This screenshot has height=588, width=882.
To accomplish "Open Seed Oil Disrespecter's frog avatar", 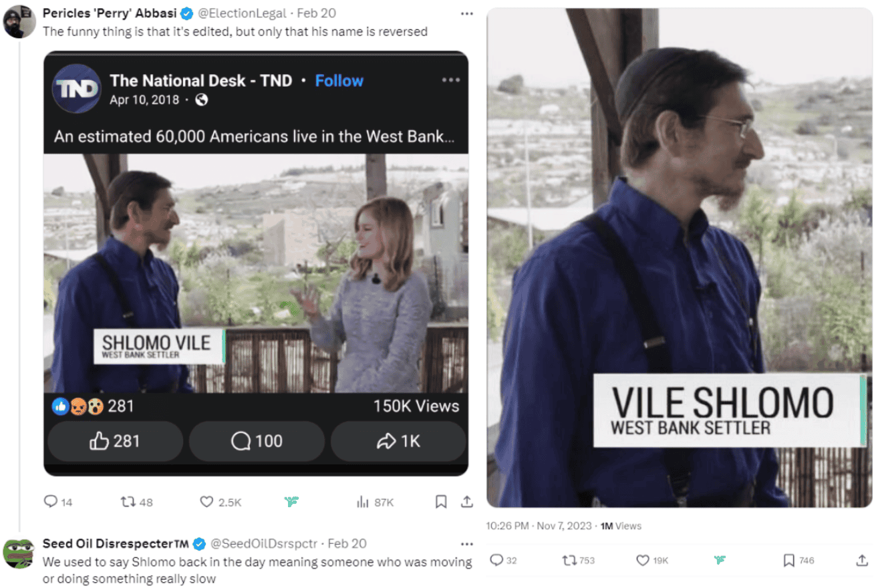I will tap(19, 553).
